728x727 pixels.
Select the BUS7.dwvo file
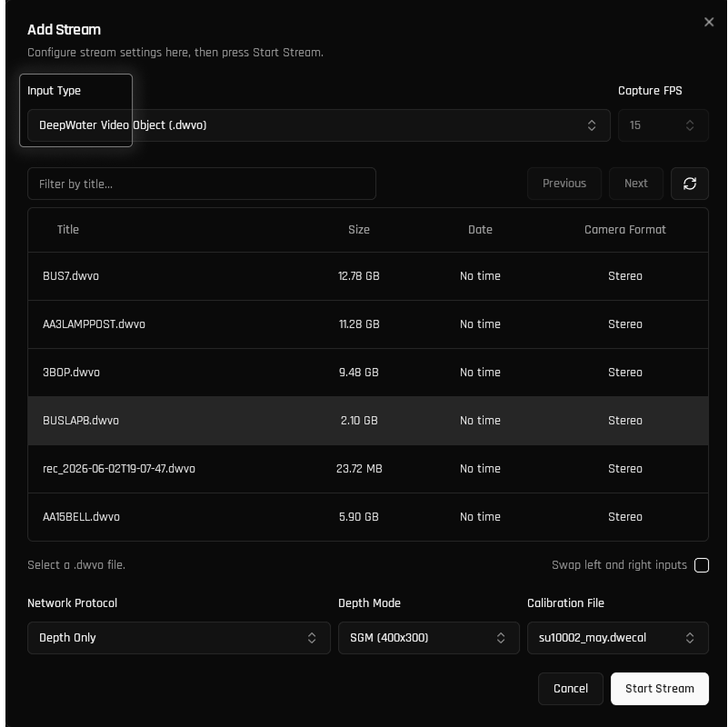(368, 276)
